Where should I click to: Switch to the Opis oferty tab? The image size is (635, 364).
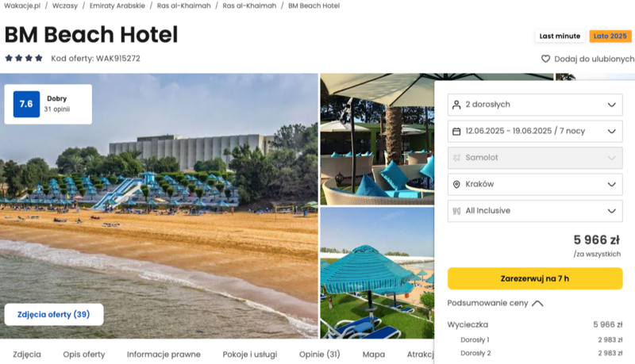[x=84, y=354]
